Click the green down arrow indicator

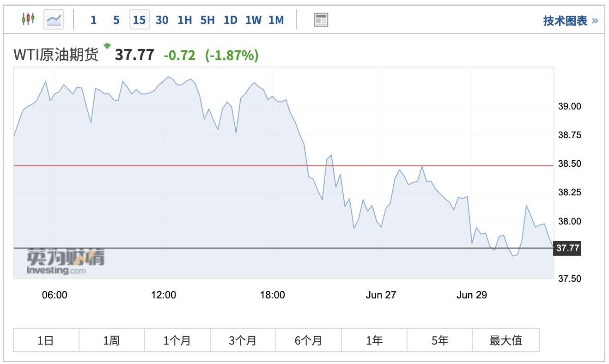107,46
